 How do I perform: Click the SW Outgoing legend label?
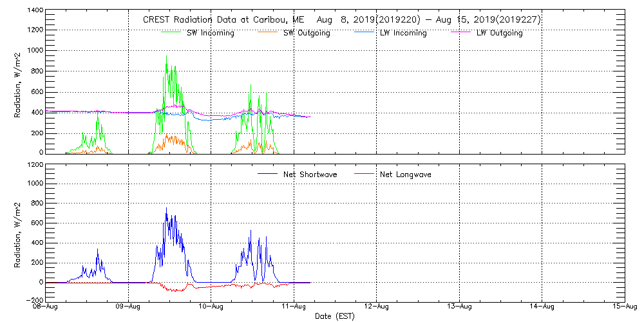[307, 33]
